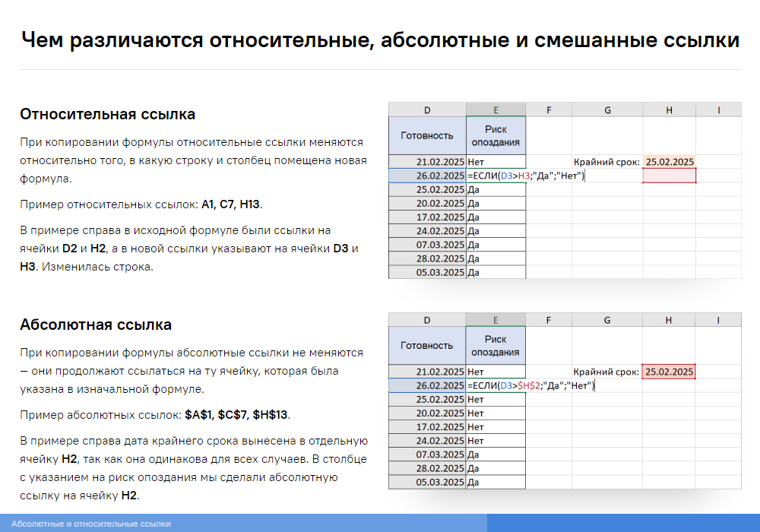Click the 'Абсолютные и относительные ссылки' footer label
760x532 pixels.
(x=91, y=524)
